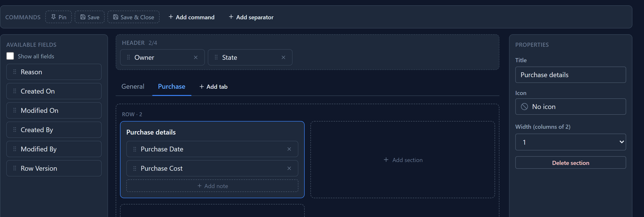Select the Purchase Cost field
The width and height of the screenshot is (644, 217).
click(x=212, y=168)
